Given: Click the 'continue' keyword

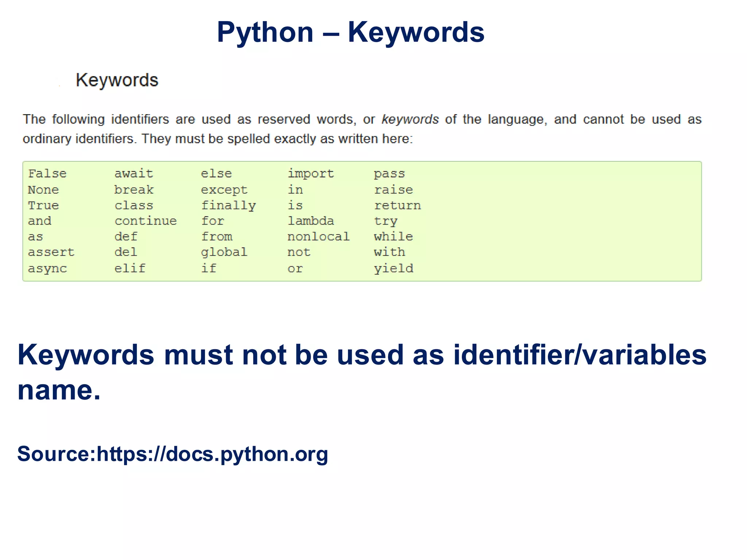Looking at the screenshot, I should click(x=146, y=221).
